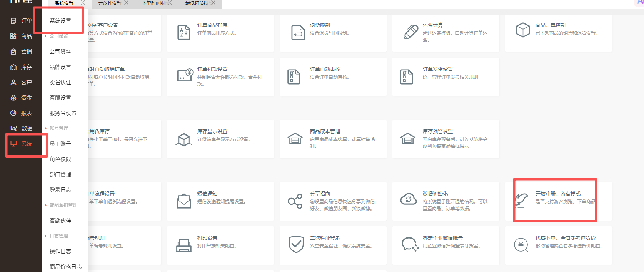Open 客勤伙伴 in the submenu

coord(60,221)
